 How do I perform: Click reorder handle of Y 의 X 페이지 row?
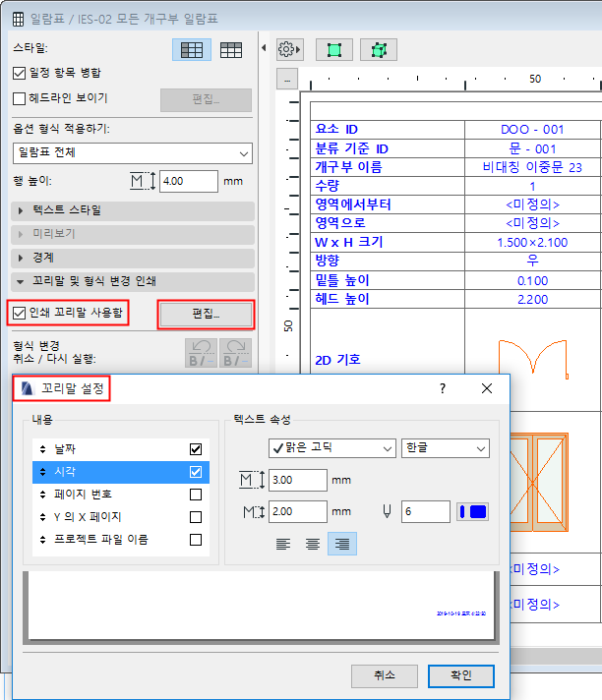(x=43, y=517)
